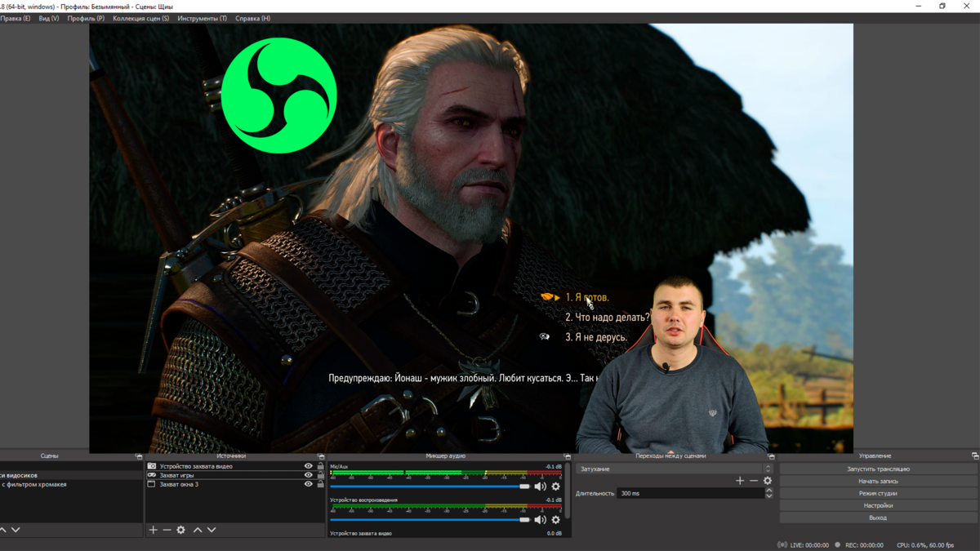Move selected source down in Источники
This screenshot has height=551, width=980.
point(212,530)
